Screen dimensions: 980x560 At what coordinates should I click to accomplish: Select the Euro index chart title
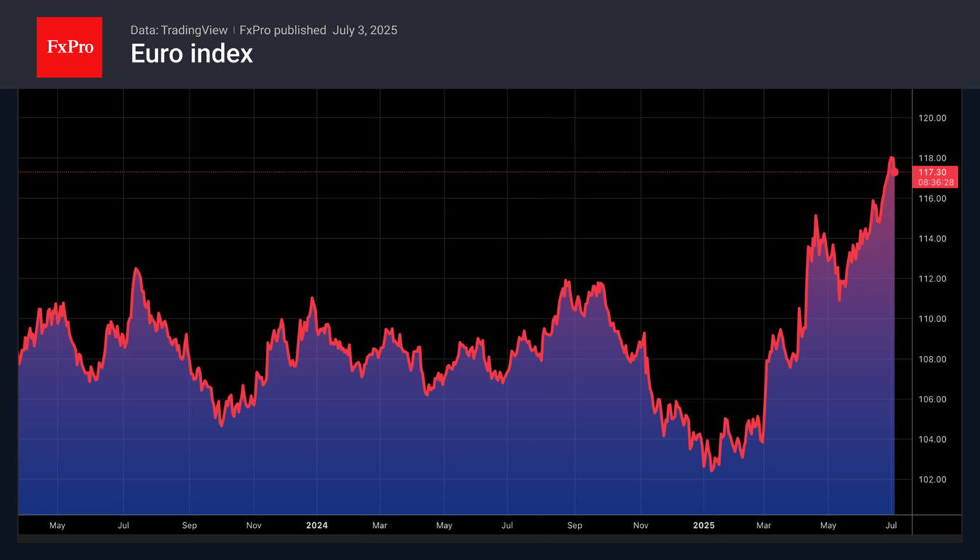(x=191, y=54)
